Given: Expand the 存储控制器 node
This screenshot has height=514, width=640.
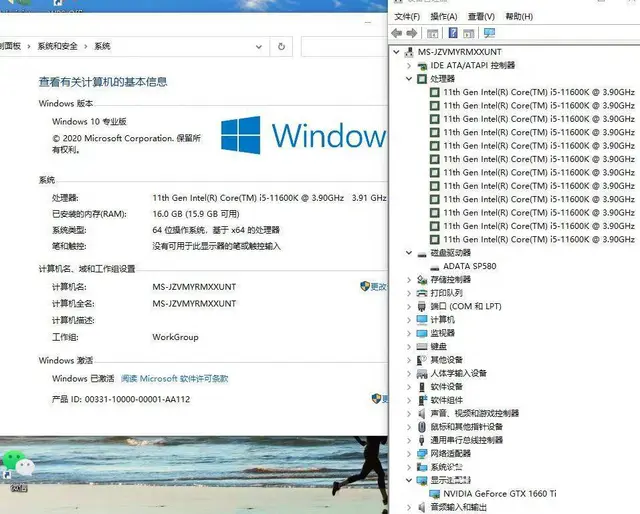Looking at the screenshot, I should pyautogui.click(x=409, y=280).
